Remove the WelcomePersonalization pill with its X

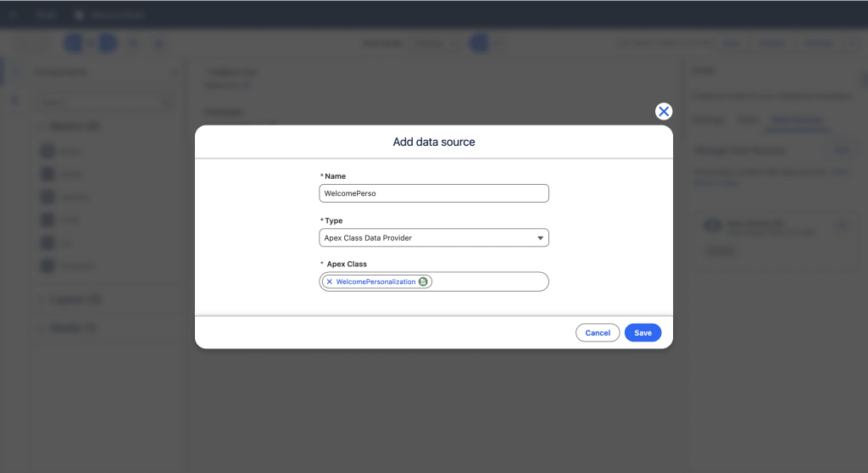pyautogui.click(x=330, y=281)
